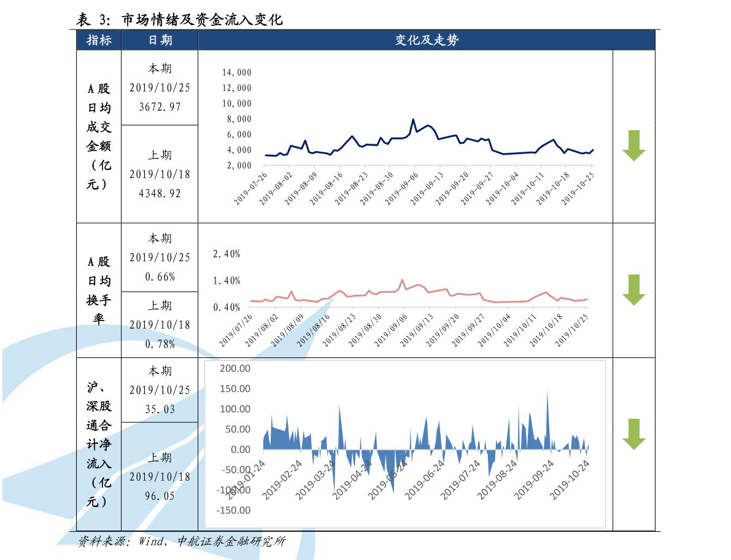Click the 1.40% y-axis label
This screenshot has height=560, width=731.
(x=226, y=280)
